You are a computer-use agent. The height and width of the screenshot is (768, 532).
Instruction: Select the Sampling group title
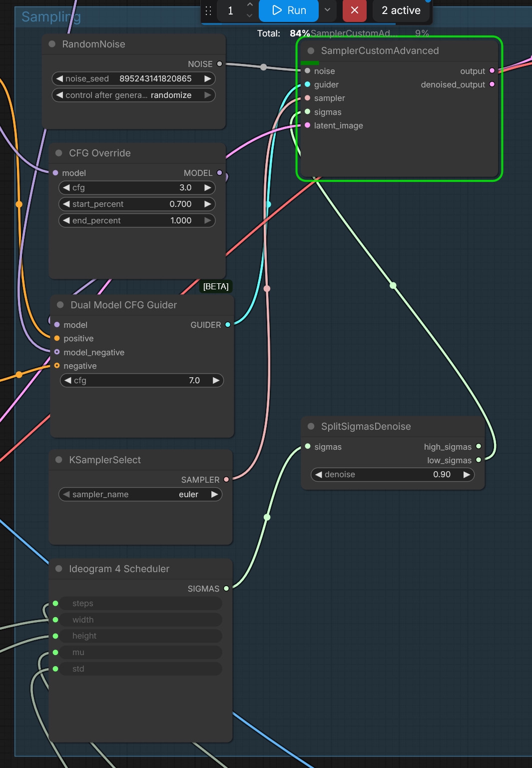pyautogui.click(x=51, y=17)
